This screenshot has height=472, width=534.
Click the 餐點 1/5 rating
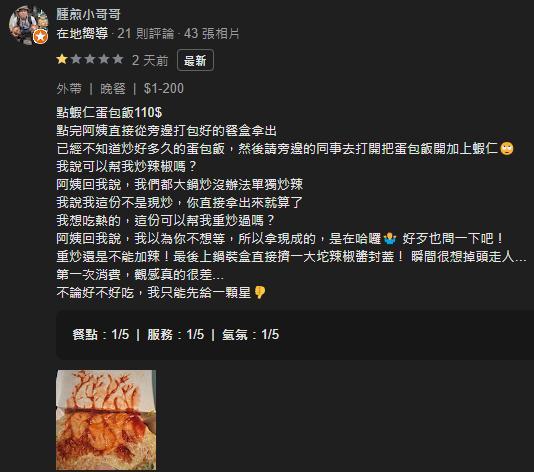click(x=100, y=334)
